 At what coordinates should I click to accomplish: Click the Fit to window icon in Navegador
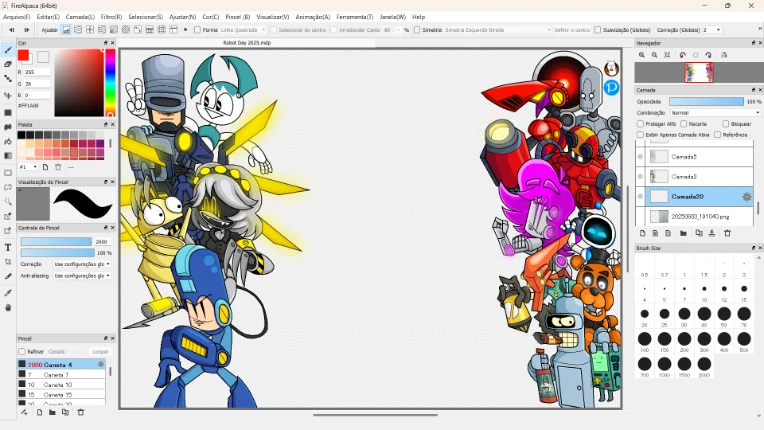(x=667, y=55)
